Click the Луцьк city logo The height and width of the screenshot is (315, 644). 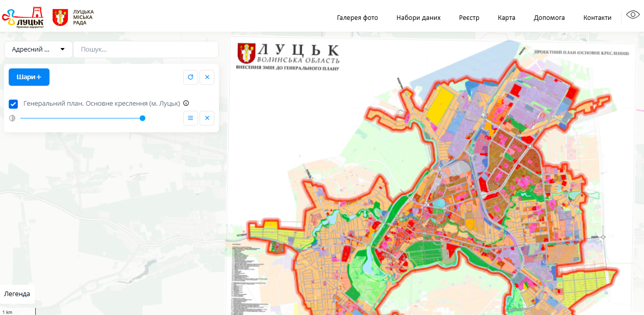tap(23, 17)
